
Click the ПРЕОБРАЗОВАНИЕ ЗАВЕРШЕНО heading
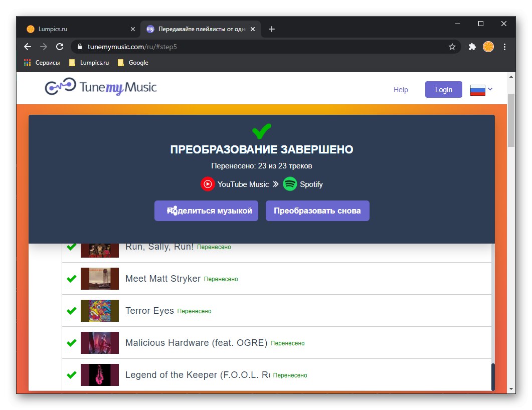pyautogui.click(x=262, y=149)
